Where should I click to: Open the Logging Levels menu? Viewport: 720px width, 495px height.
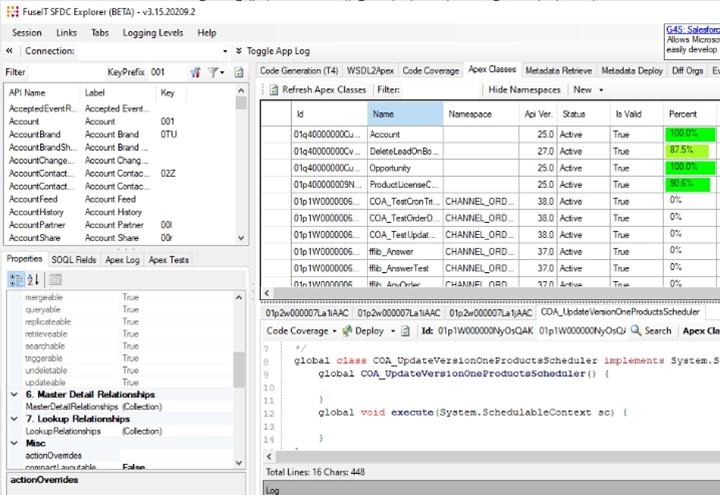(153, 33)
